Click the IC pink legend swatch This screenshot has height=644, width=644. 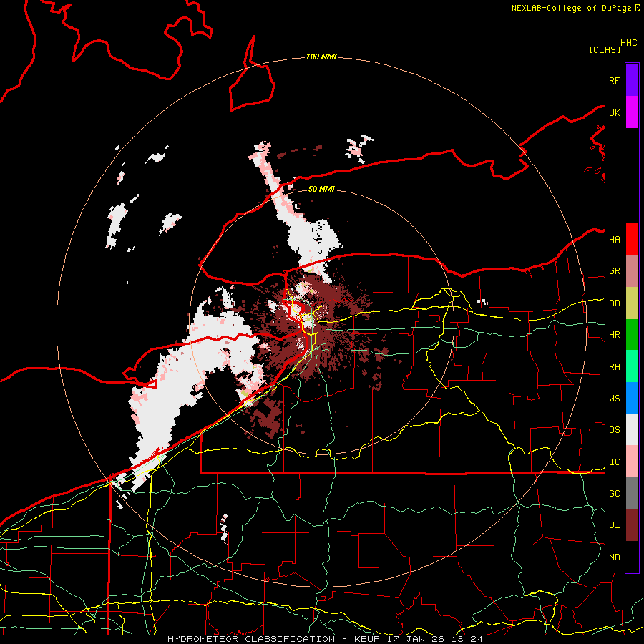(x=632, y=462)
